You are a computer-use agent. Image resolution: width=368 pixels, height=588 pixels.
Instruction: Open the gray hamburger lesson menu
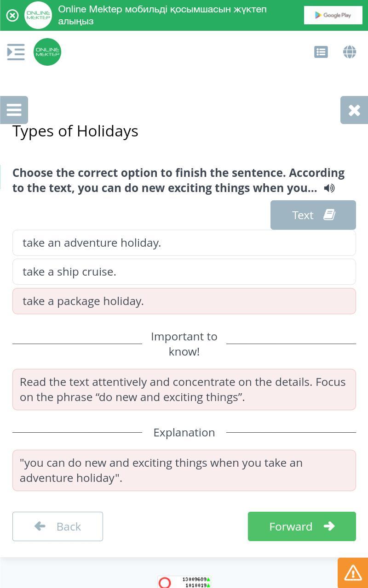pyautogui.click(x=14, y=110)
